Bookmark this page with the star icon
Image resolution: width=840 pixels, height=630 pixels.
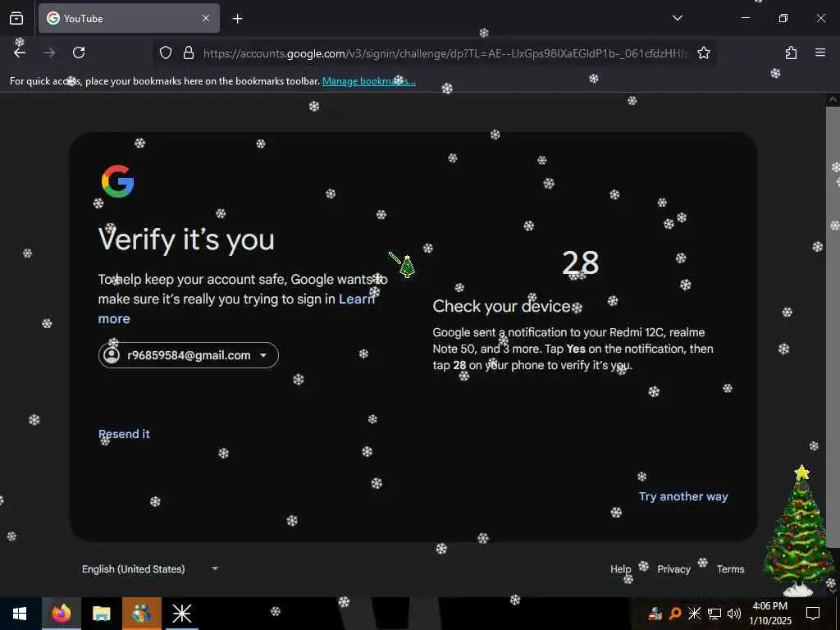(704, 52)
